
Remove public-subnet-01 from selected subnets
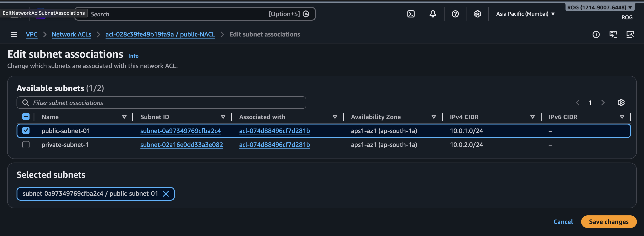[x=166, y=194]
